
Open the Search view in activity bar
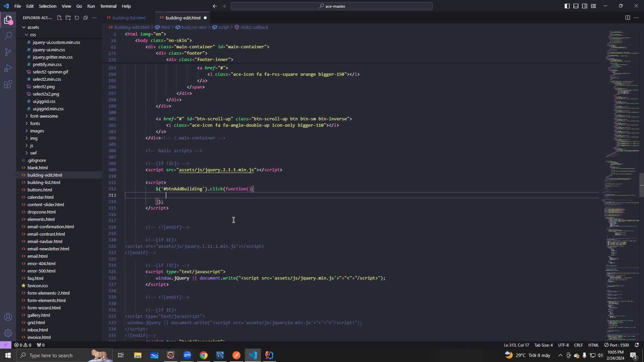(8, 36)
